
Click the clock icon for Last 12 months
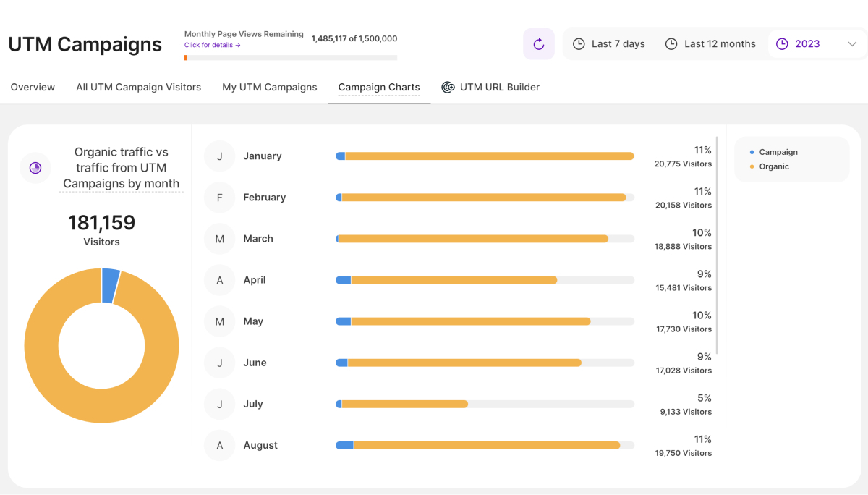pos(671,44)
